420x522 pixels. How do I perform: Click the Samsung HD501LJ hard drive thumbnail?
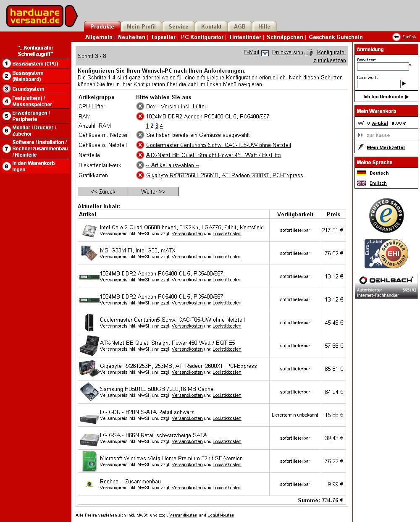click(x=89, y=392)
